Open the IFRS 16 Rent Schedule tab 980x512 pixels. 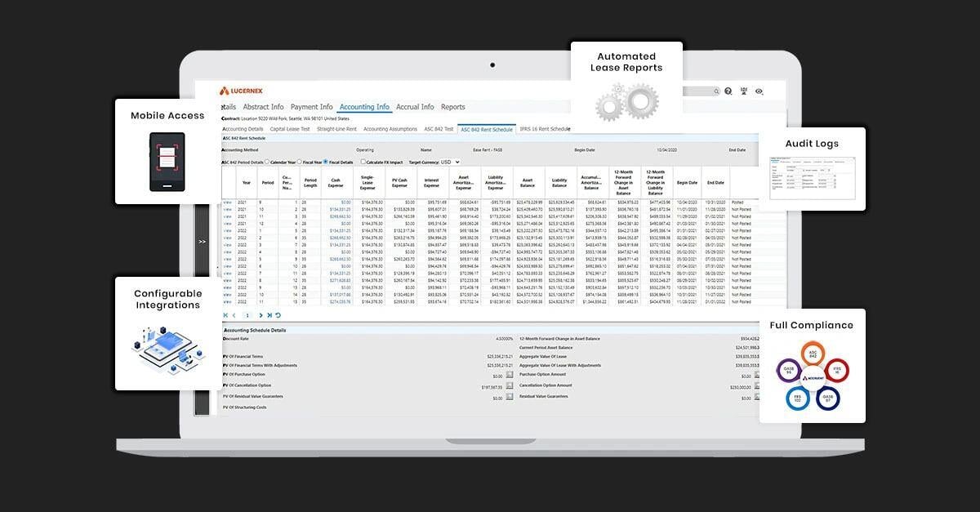[x=545, y=129]
